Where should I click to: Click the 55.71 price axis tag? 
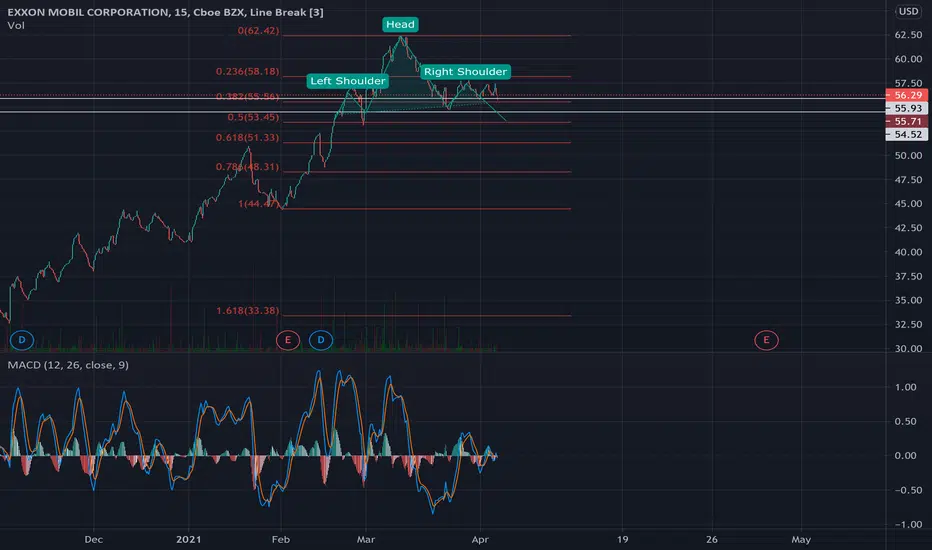coord(907,121)
